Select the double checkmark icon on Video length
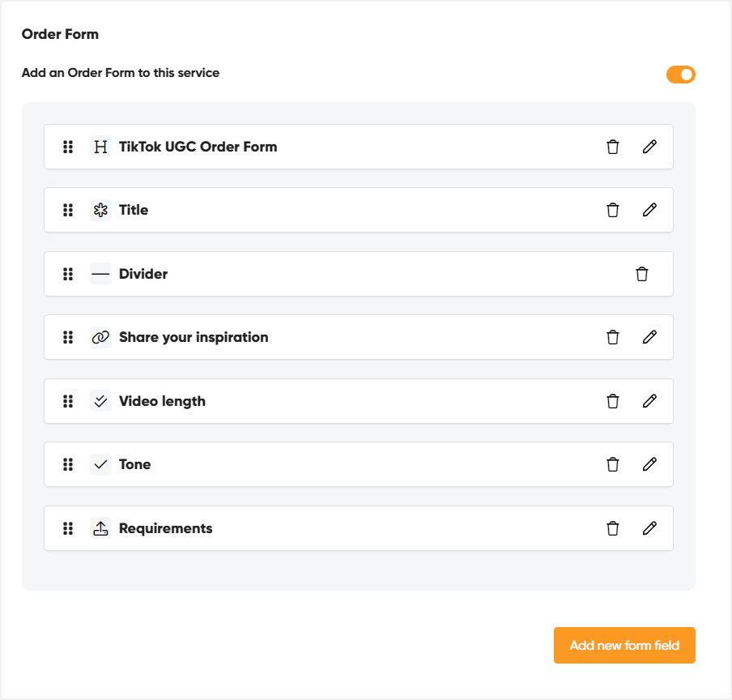The width and height of the screenshot is (732, 700). [100, 400]
